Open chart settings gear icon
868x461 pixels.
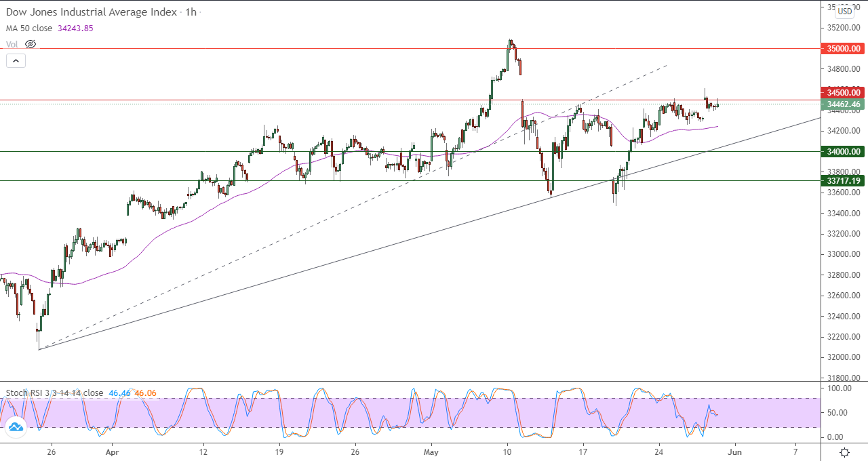pyautogui.click(x=845, y=452)
